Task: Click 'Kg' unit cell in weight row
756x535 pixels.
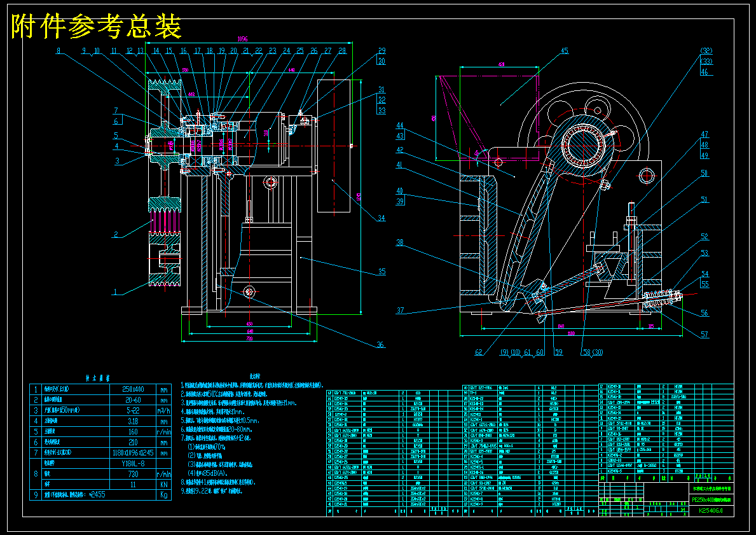Action: [165, 495]
